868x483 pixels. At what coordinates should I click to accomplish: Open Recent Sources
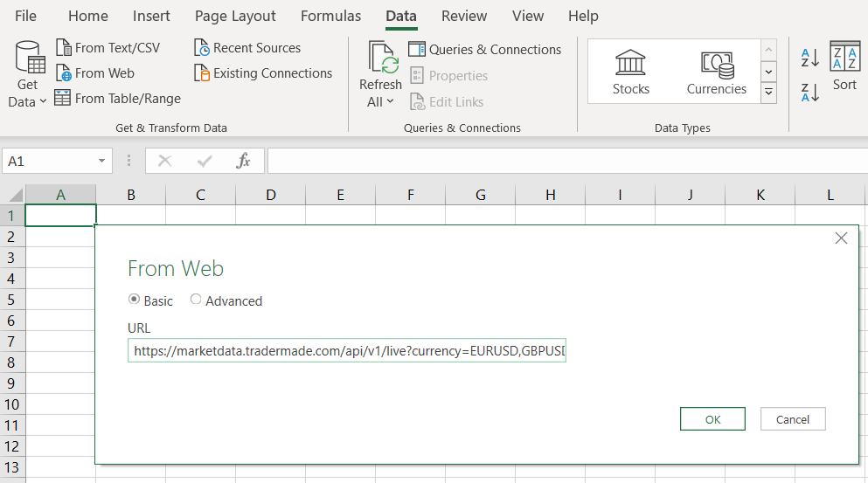click(x=247, y=47)
